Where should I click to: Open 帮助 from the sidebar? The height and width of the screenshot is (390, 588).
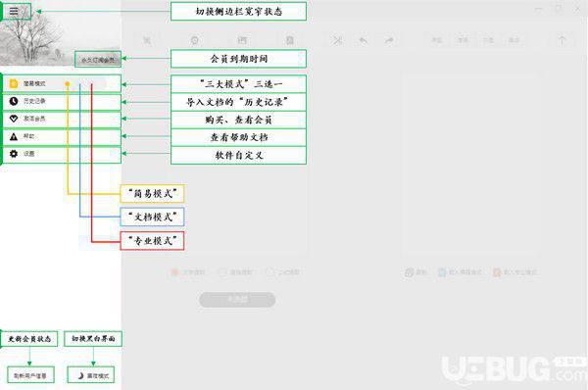(62, 136)
